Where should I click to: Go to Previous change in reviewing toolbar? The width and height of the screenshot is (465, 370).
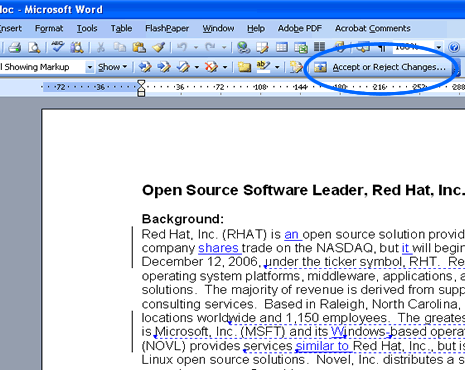pos(145,67)
